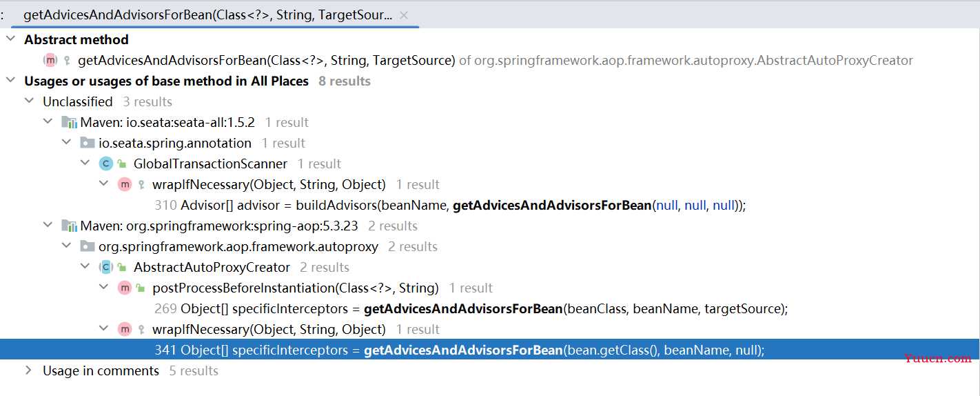This screenshot has width=980, height=396.
Task: Select wrapIfNecessary under GlobalTransactionScanner
Action: click(269, 184)
